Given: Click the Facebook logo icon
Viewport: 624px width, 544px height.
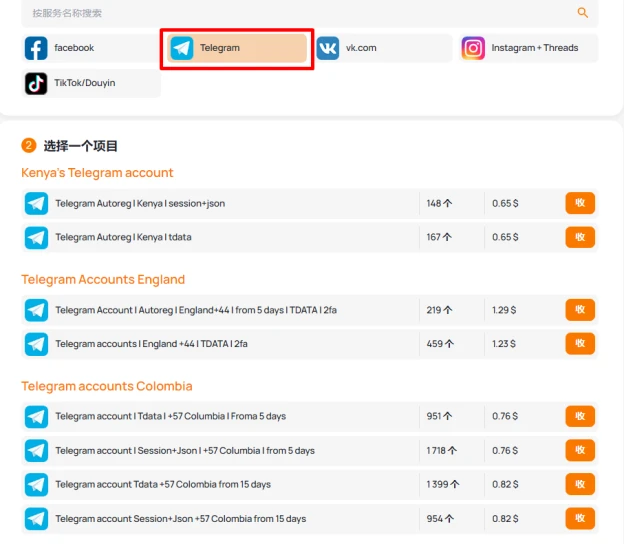Looking at the screenshot, I should pos(36,48).
